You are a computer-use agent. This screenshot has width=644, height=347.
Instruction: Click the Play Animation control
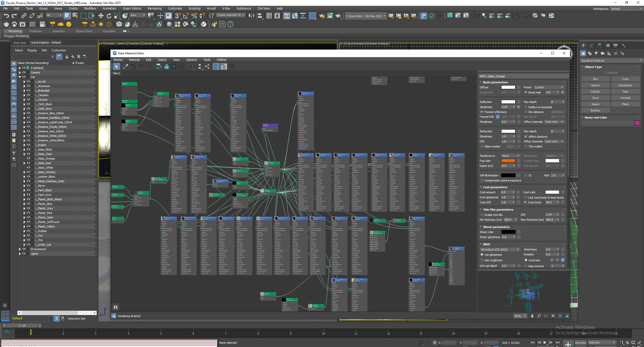click(545, 342)
